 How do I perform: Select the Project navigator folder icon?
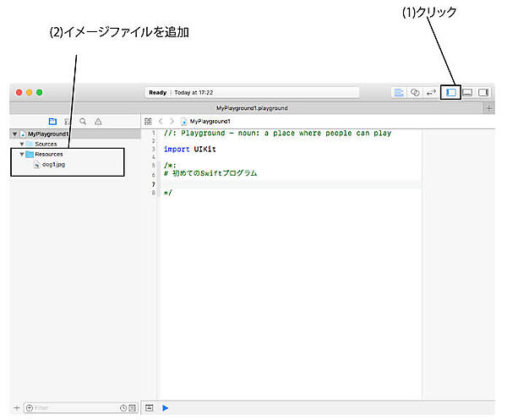[x=52, y=122]
